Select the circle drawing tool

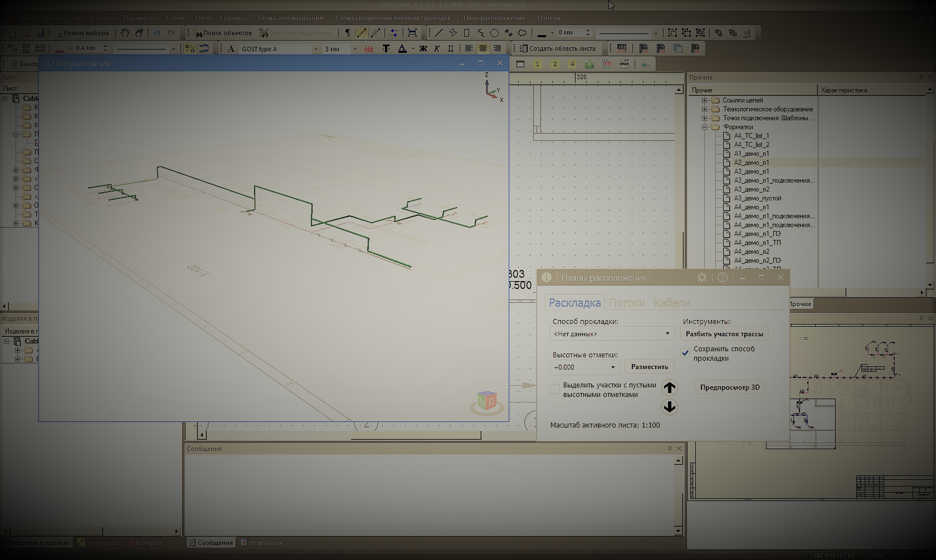(x=494, y=33)
